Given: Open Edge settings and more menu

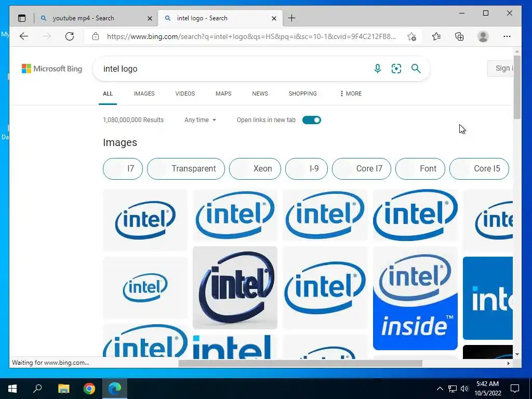Looking at the screenshot, I should 507,36.
